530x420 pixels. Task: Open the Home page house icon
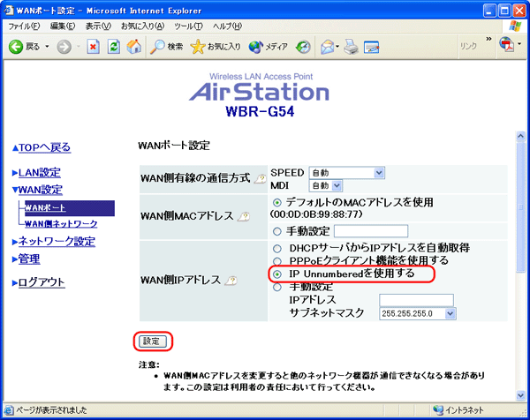point(134,47)
